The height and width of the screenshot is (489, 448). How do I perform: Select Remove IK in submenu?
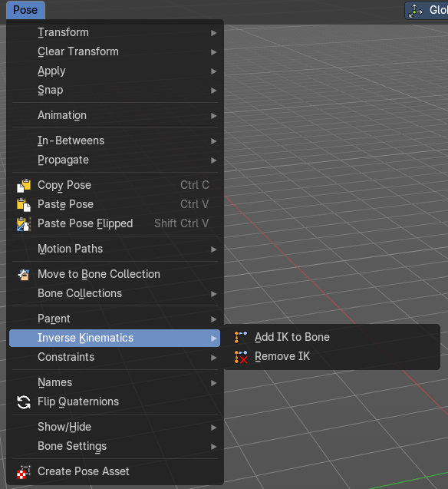click(x=332, y=356)
